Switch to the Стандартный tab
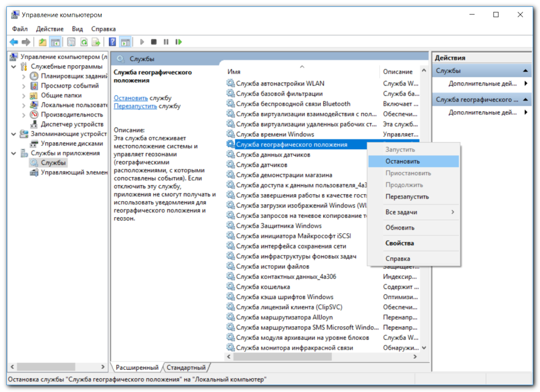The height and width of the screenshot is (392, 540). tap(185, 367)
